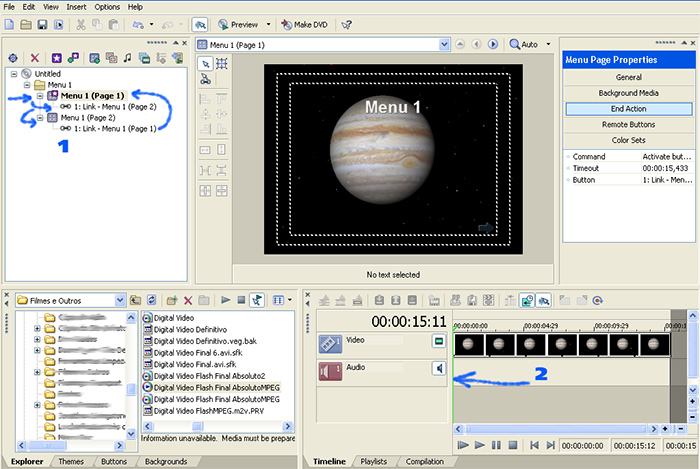This screenshot has width=700, height=469.
Task: Select 1: Link - Menu 1 (Page 2) item
Action: 115,107
